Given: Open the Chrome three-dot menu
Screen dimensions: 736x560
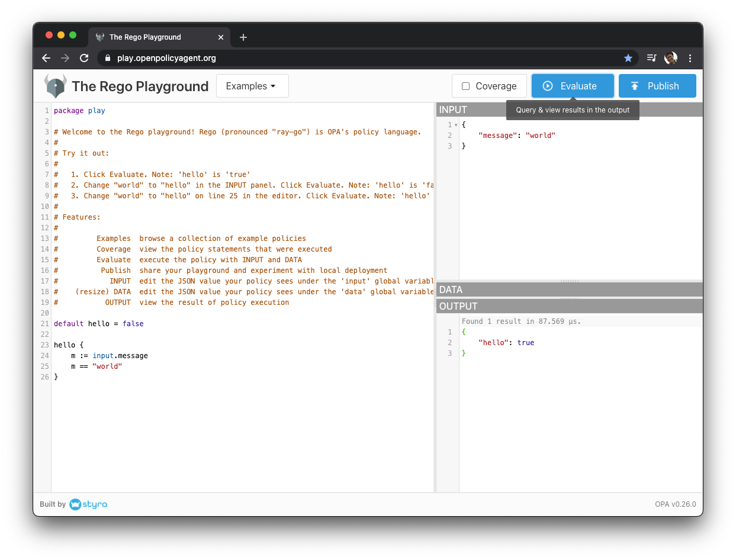Looking at the screenshot, I should point(690,58).
